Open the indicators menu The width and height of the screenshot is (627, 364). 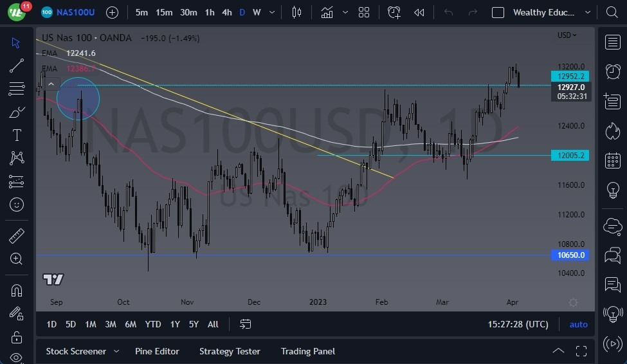point(327,12)
